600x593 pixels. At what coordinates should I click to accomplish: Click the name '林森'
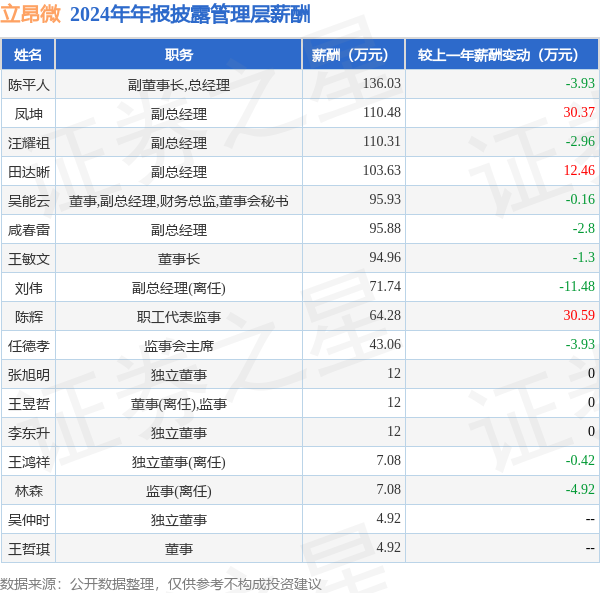29,491
